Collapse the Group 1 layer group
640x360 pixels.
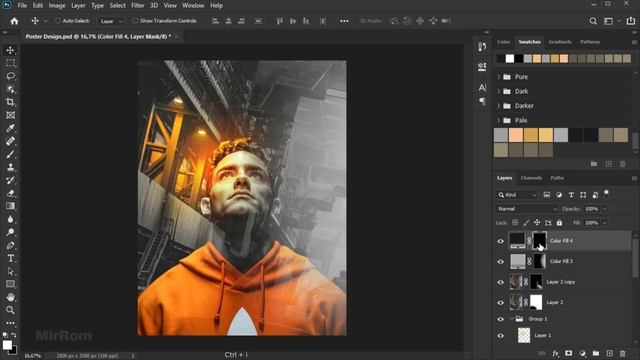[511, 319]
